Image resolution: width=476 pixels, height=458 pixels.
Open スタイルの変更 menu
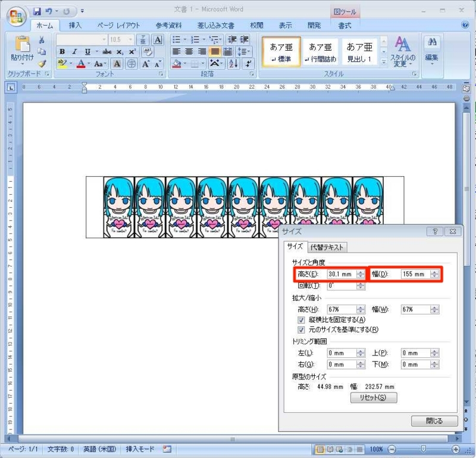(403, 52)
